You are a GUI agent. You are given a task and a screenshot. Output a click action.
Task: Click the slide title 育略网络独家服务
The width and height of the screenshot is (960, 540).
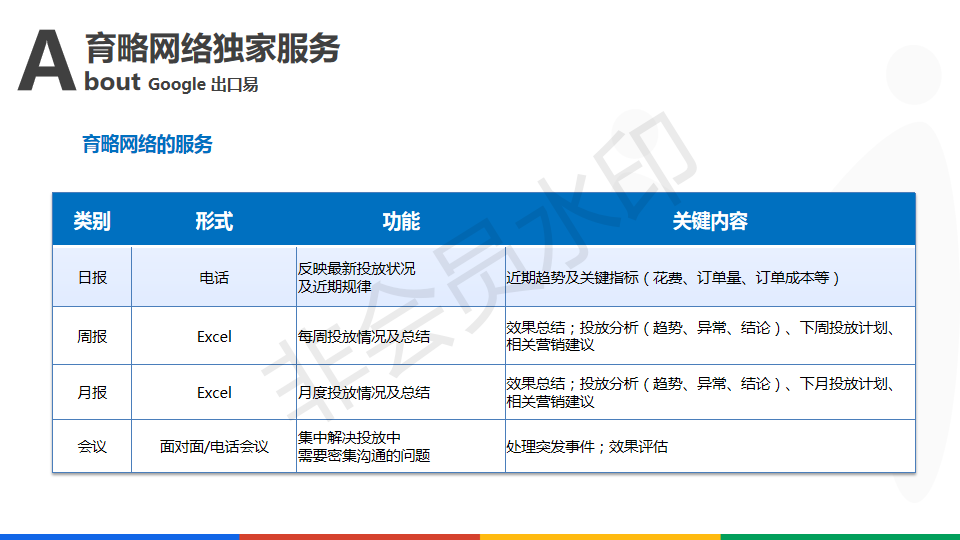click(x=212, y=48)
